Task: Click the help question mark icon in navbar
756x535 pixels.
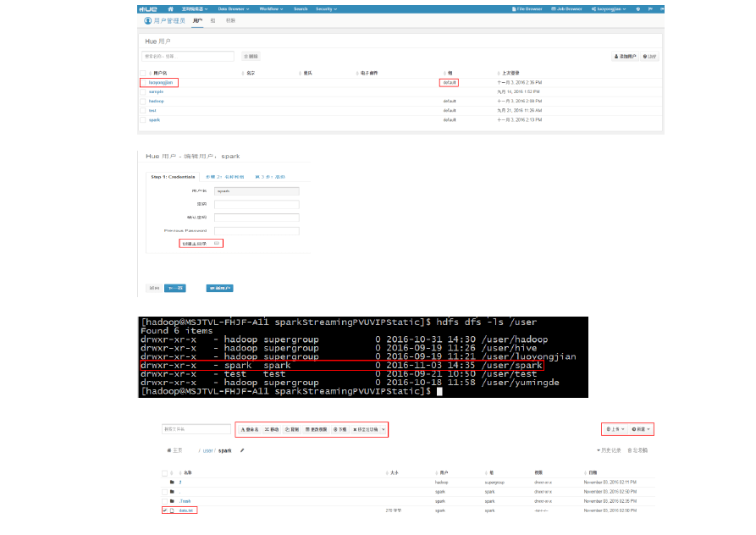Action: [637, 9]
